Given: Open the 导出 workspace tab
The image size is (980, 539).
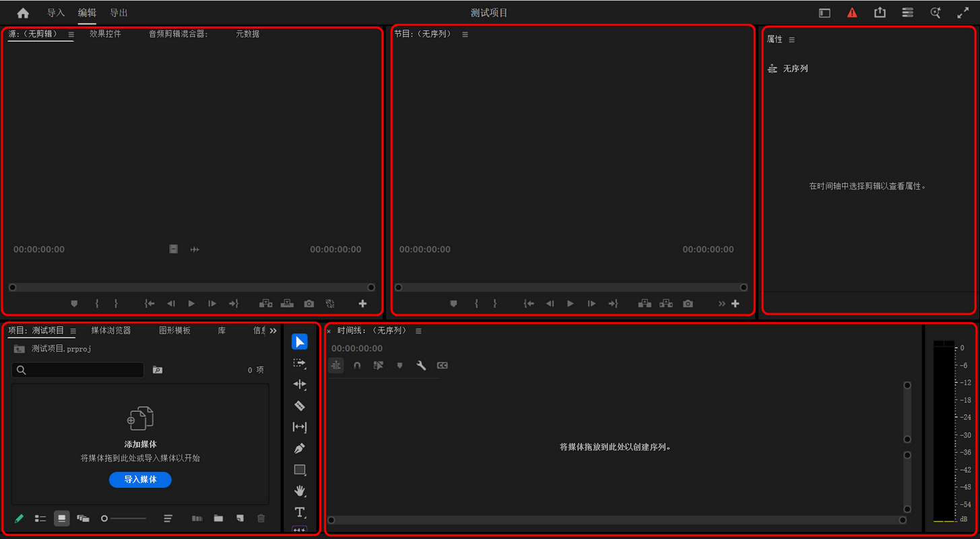Looking at the screenshot, I should pos(119,13).
